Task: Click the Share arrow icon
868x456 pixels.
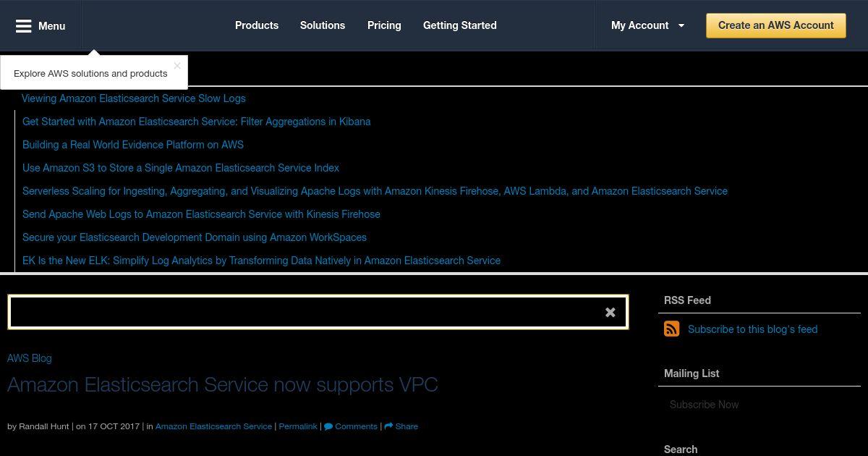Action: tap(388, 426)
